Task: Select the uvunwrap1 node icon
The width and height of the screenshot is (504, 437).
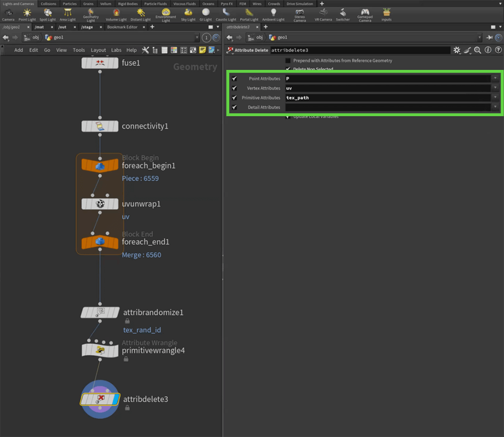Action: coord(100,204)
